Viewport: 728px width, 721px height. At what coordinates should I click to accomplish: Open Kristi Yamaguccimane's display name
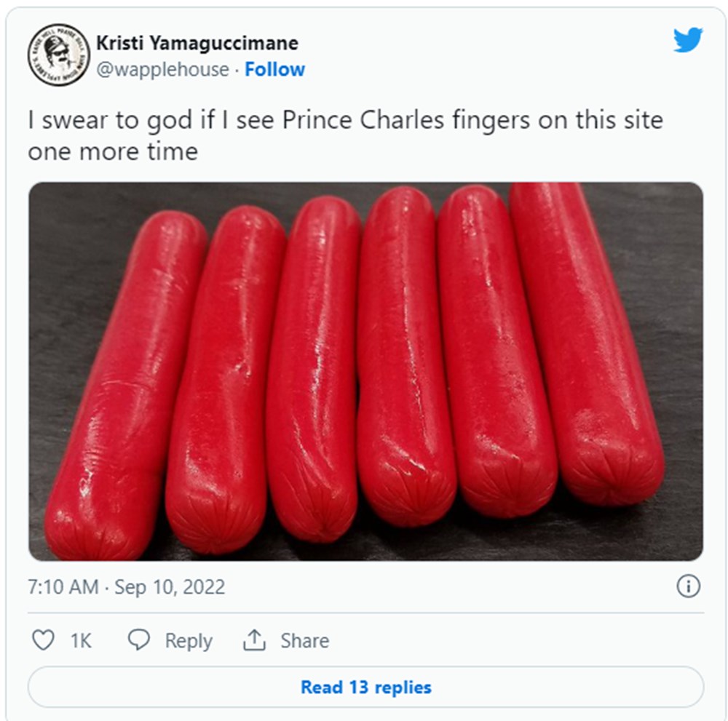(x=197, y=44)
